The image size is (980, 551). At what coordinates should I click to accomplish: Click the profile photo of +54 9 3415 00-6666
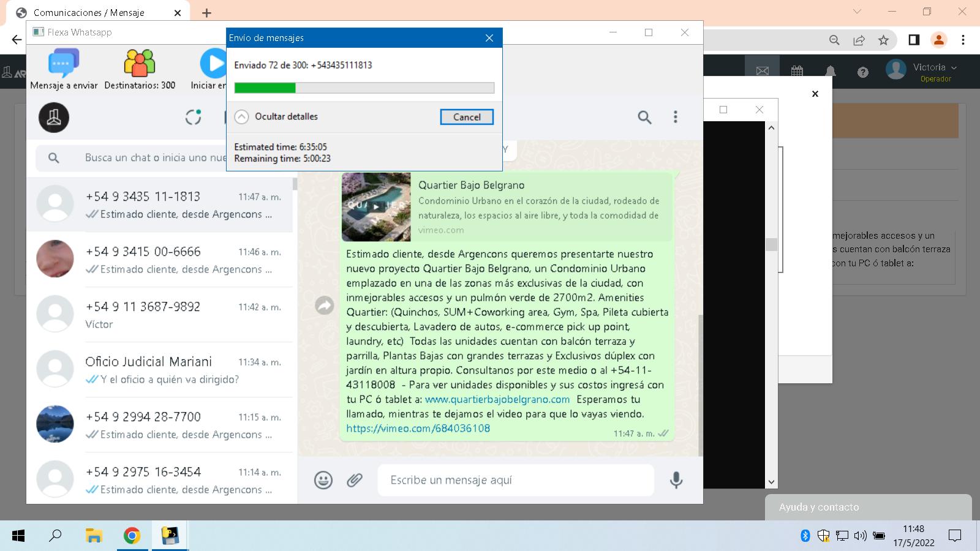point(55,259)
